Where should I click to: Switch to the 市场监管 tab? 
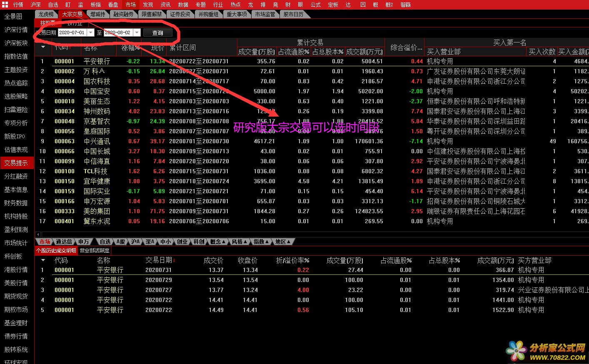(265, 14)
